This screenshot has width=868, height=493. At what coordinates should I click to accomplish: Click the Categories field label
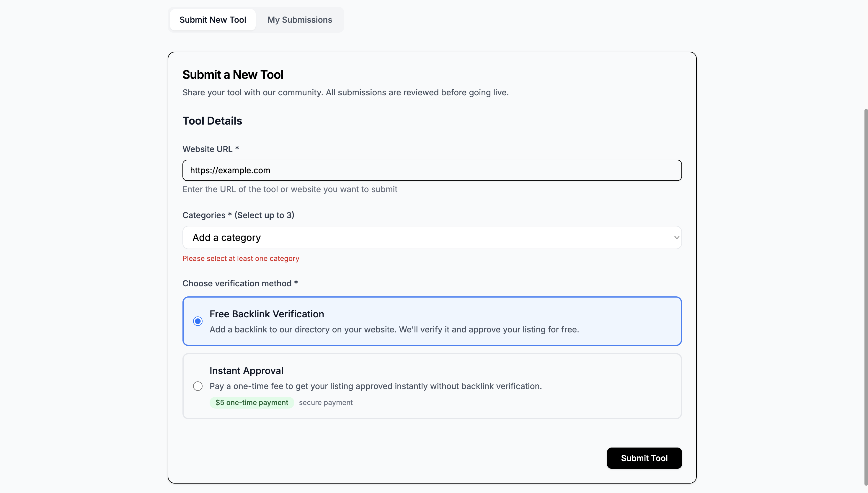pos(238,215)
